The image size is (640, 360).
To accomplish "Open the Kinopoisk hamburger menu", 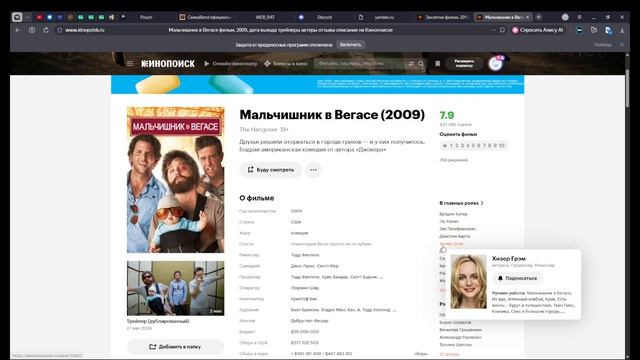I will pos(129,64).
